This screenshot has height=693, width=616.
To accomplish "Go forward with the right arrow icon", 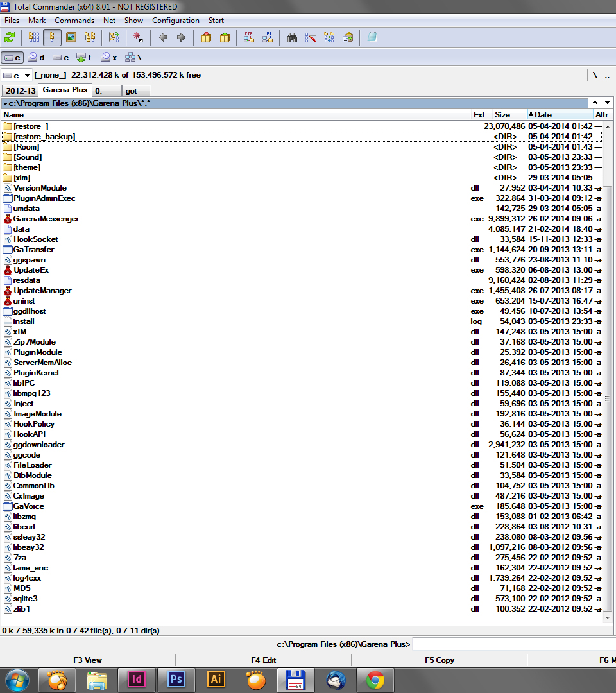I will click(x=181, y=38).
